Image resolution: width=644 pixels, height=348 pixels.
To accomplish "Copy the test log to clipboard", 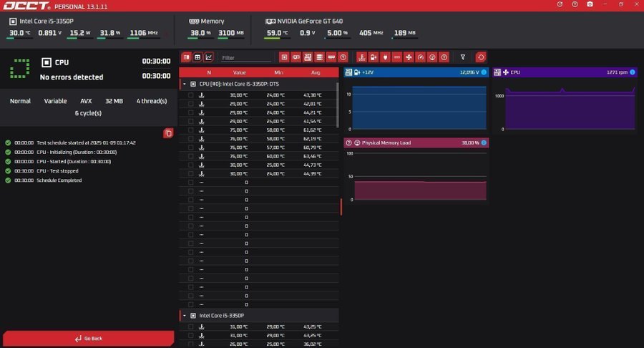I will [168, 133].
